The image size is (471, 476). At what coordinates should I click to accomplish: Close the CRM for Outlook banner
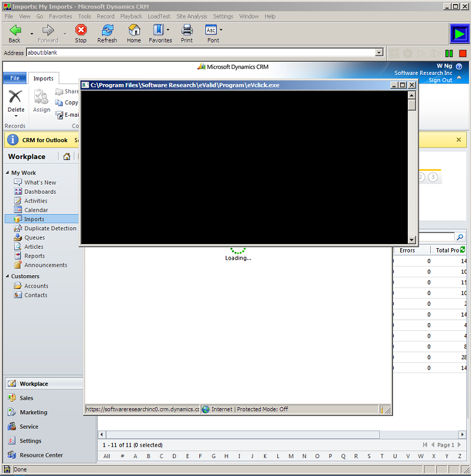click(458, 140)
